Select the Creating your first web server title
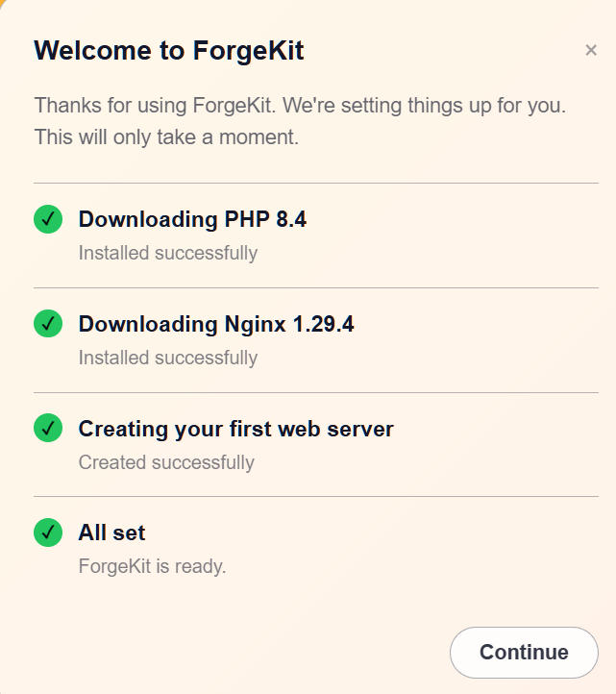 [x=235, y=429]
